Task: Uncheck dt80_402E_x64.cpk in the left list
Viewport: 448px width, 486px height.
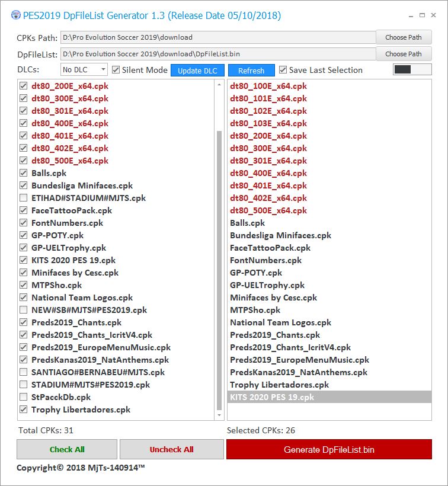Action: click(24, 148)
